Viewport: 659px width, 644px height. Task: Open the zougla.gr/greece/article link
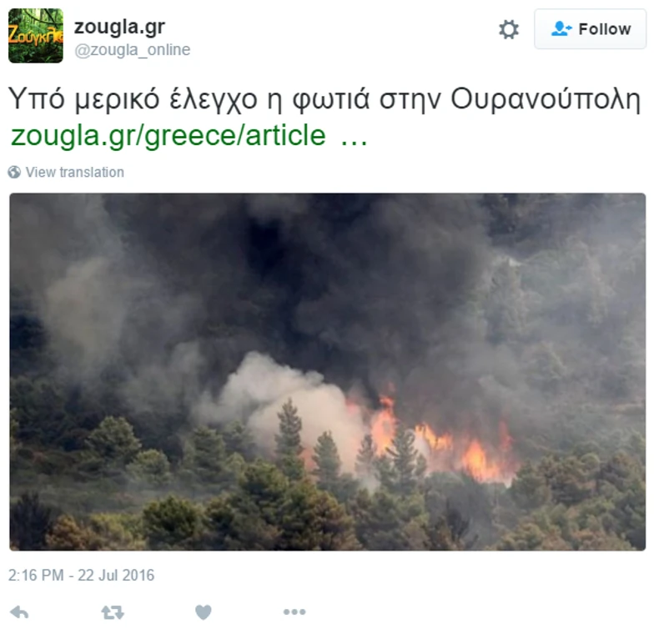(x=169, y=135)
